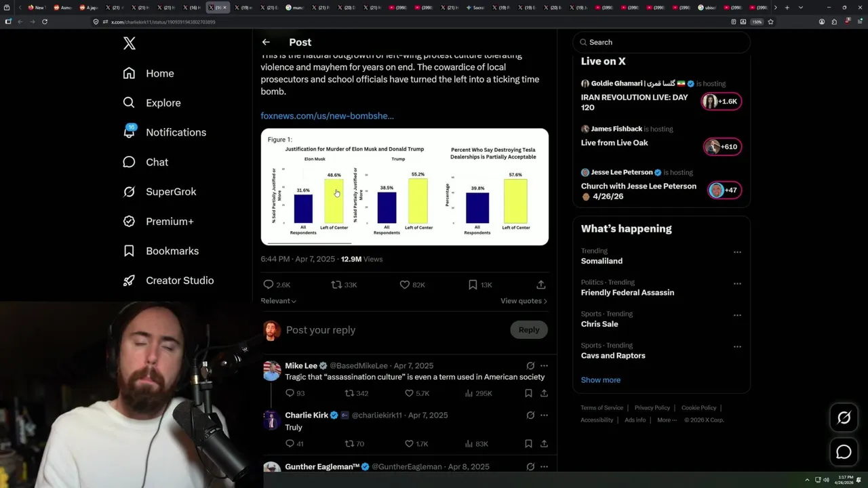Open more options on Mike Lee's reply
Viewport: 868px width, 488px height.
click(544, 366)
